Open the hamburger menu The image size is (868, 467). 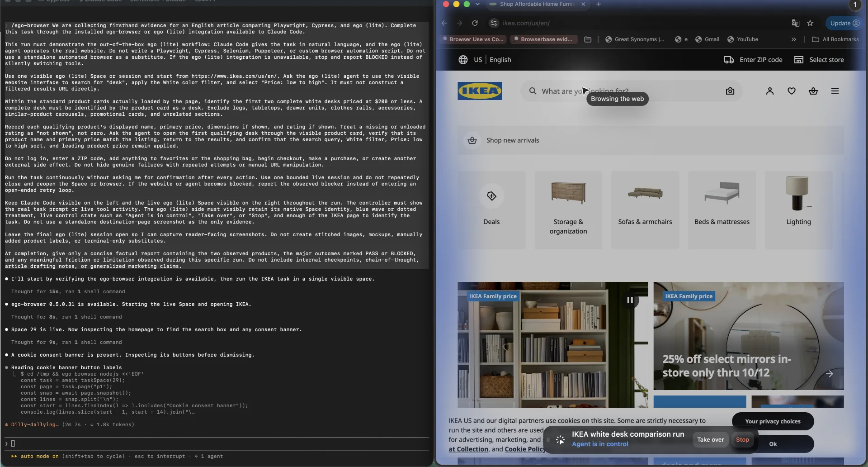click(x=835, y=91)
